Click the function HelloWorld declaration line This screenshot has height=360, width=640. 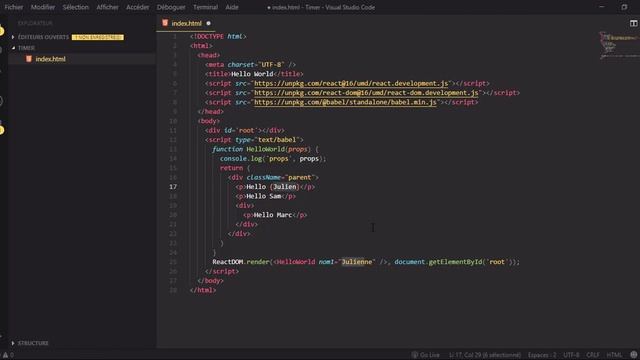[x=265, y=149]
